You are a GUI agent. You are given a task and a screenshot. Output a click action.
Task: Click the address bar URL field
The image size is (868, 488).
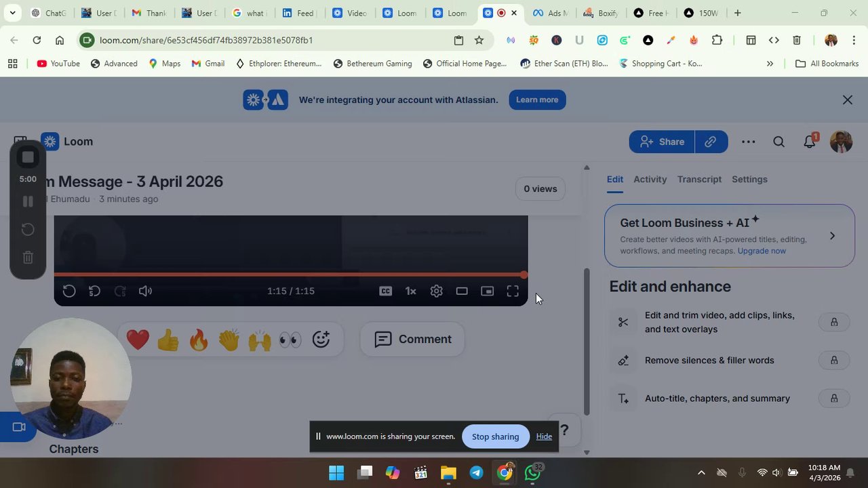pyautogui.click(x=271, y=40)
